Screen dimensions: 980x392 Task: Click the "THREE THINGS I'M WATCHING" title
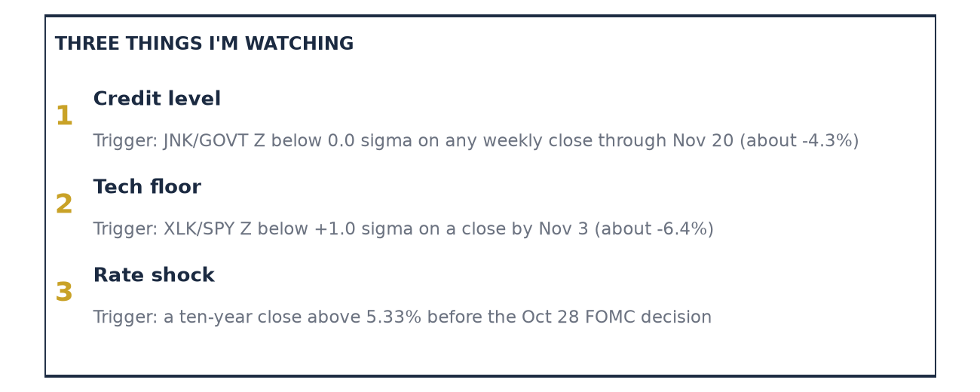204,44
